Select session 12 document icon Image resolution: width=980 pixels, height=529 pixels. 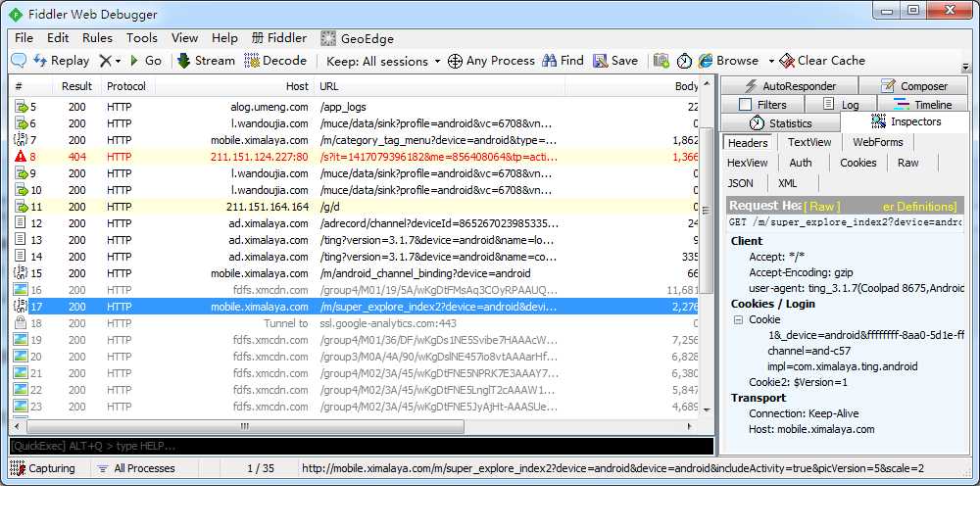coord(21,223)
